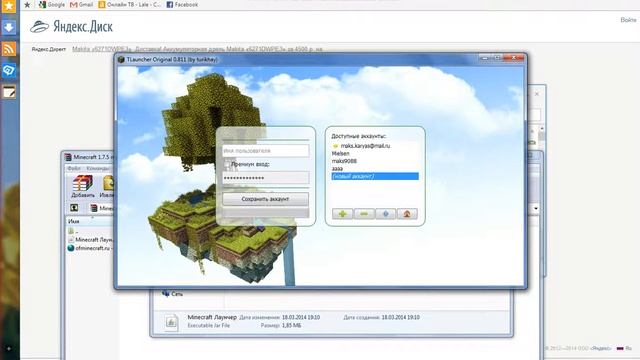Open the Онлайн ТВ bookmark
Screen dimensions: 640x360
click(130, 4)
